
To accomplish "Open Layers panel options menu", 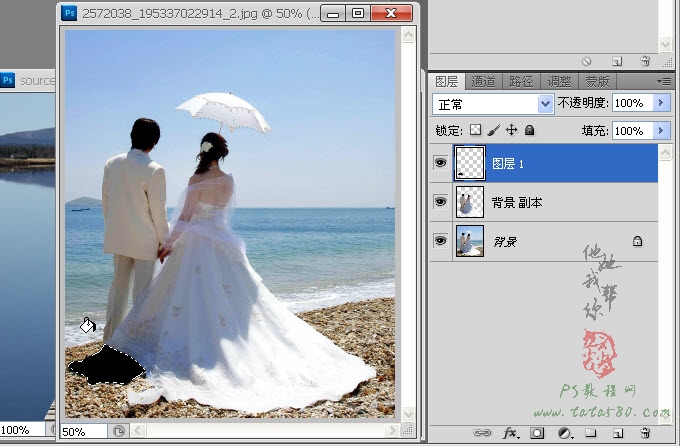I will coord(664,81).
